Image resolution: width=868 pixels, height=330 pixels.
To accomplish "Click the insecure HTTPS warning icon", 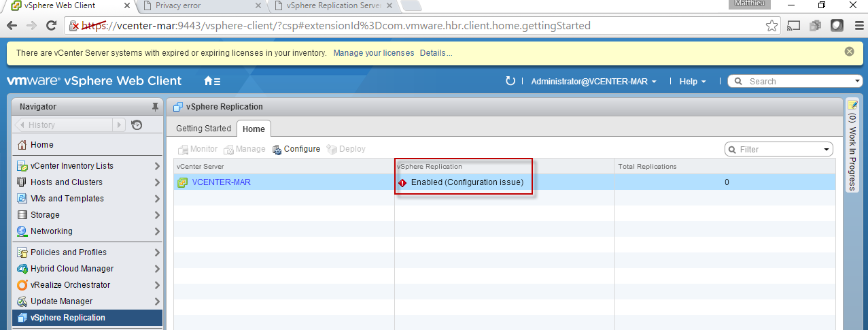I will pyautogui.click(x=74, y=26).
